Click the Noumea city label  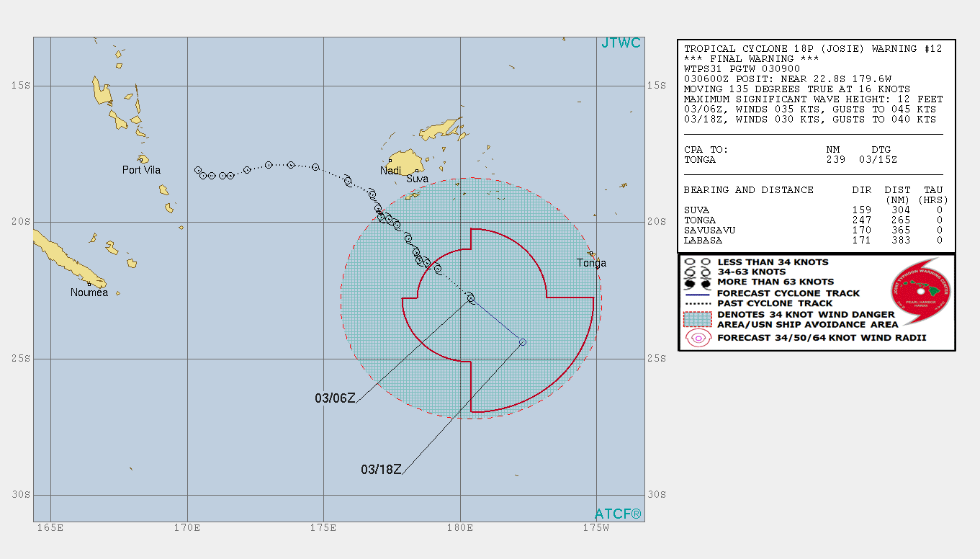click(x=89, y=292)
